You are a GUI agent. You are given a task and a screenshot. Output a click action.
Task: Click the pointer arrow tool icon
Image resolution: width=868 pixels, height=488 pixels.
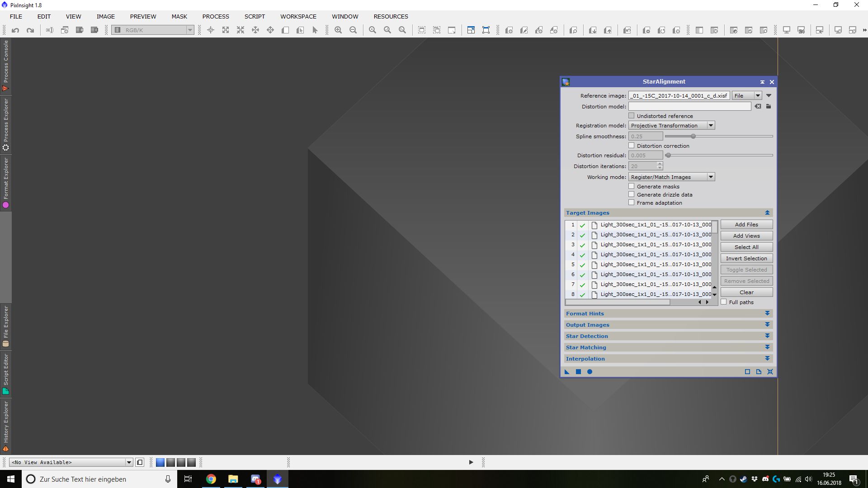(x=315, y=30)
